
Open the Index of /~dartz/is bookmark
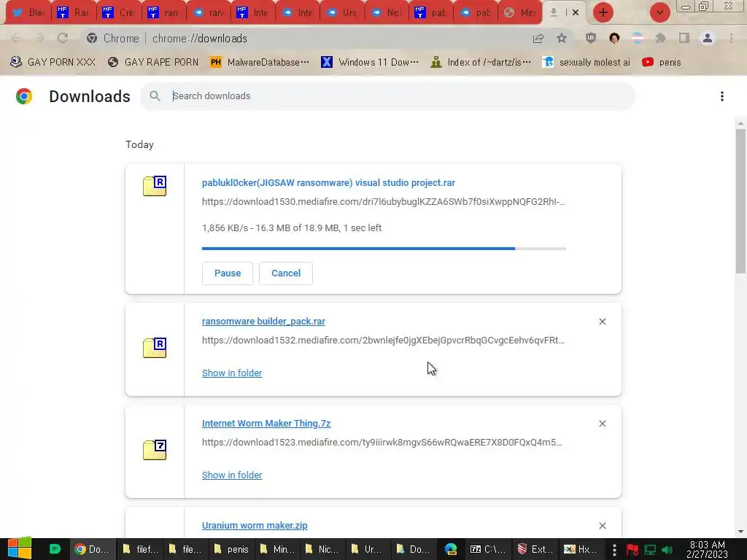tap(480, 63)
